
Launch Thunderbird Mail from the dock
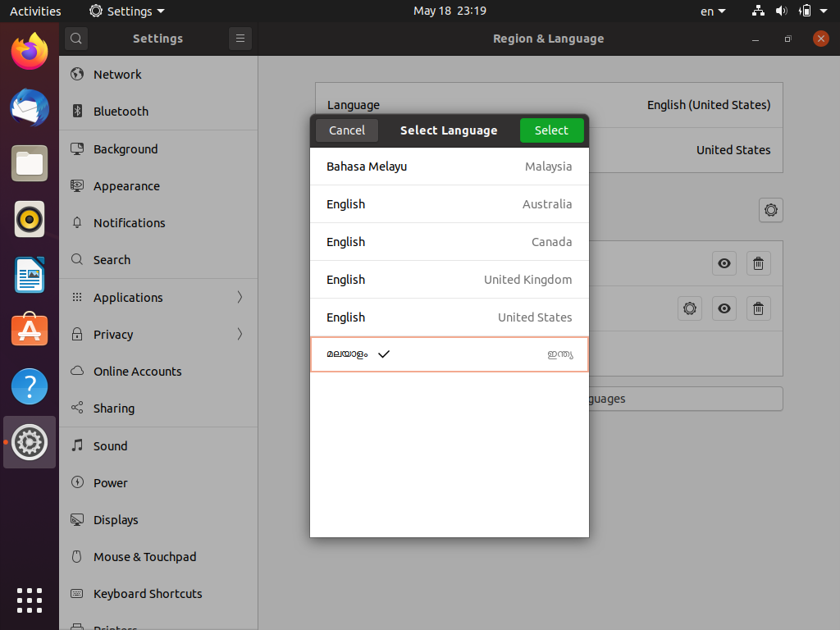pos(30,107)
